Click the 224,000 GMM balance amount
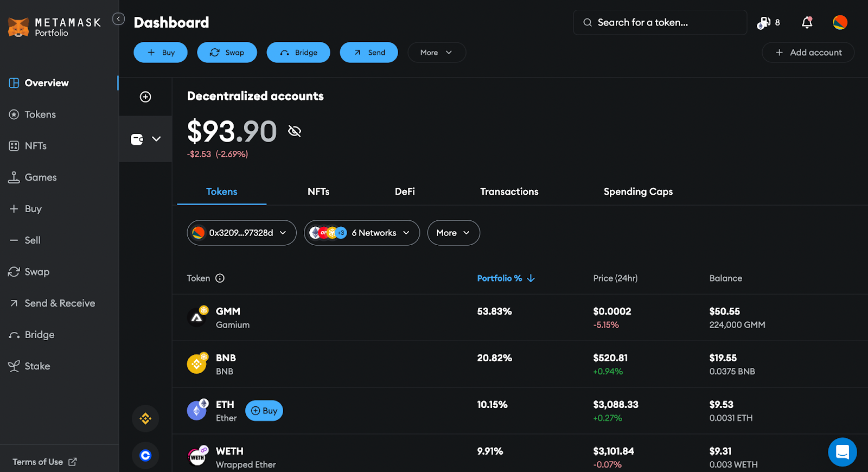The width and height of the screenshot is (868, 472). coord(737,325)
